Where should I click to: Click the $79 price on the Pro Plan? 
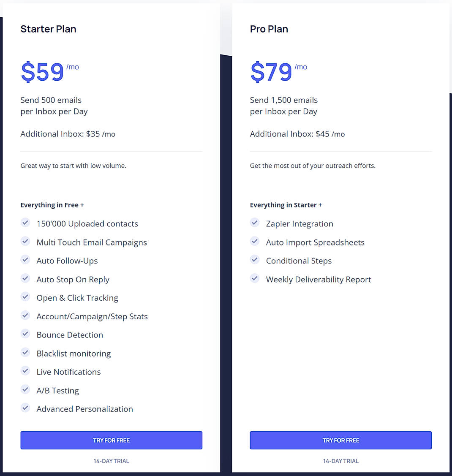[x=271, y=72]
